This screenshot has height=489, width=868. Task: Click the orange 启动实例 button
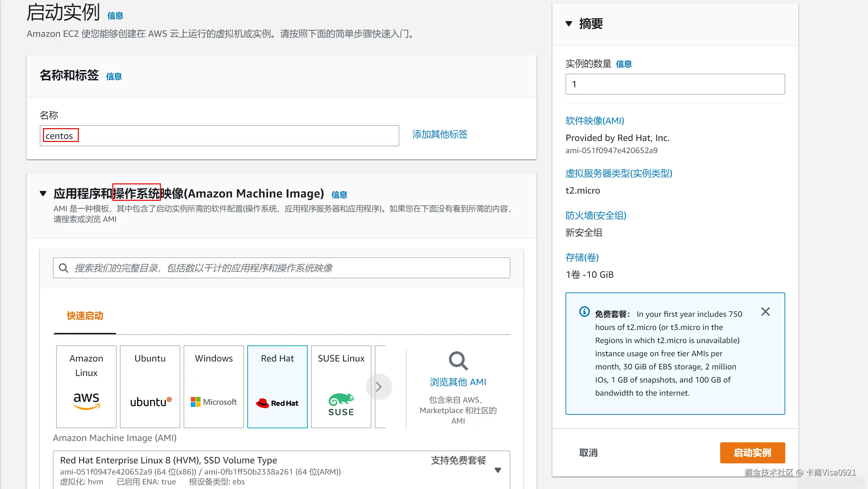752,453
